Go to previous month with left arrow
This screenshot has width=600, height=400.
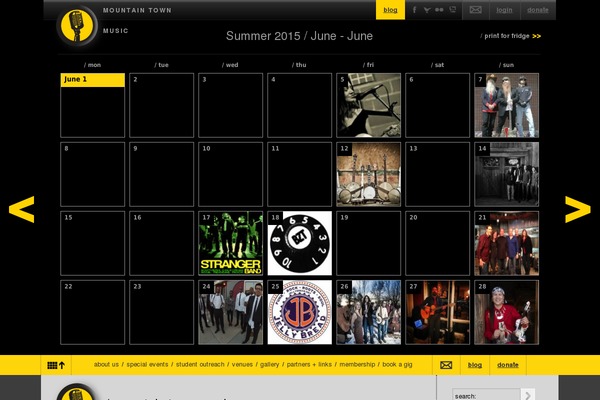[22, 209]
